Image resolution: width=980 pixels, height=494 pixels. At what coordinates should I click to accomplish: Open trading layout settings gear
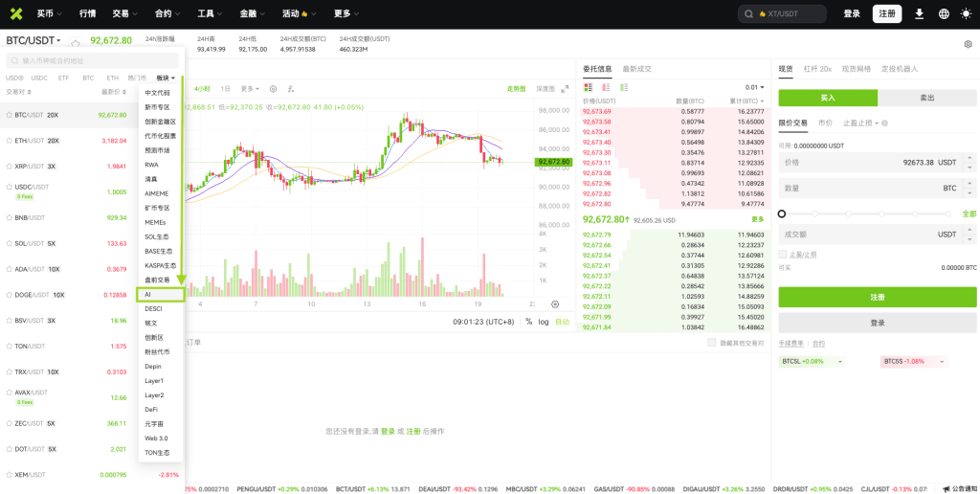(x=968, y=44)
